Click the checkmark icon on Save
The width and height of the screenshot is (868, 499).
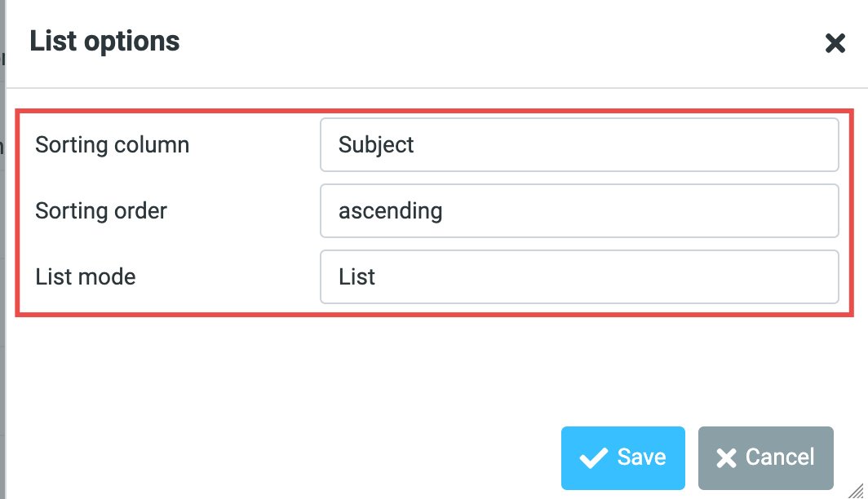tap(593, 458)
